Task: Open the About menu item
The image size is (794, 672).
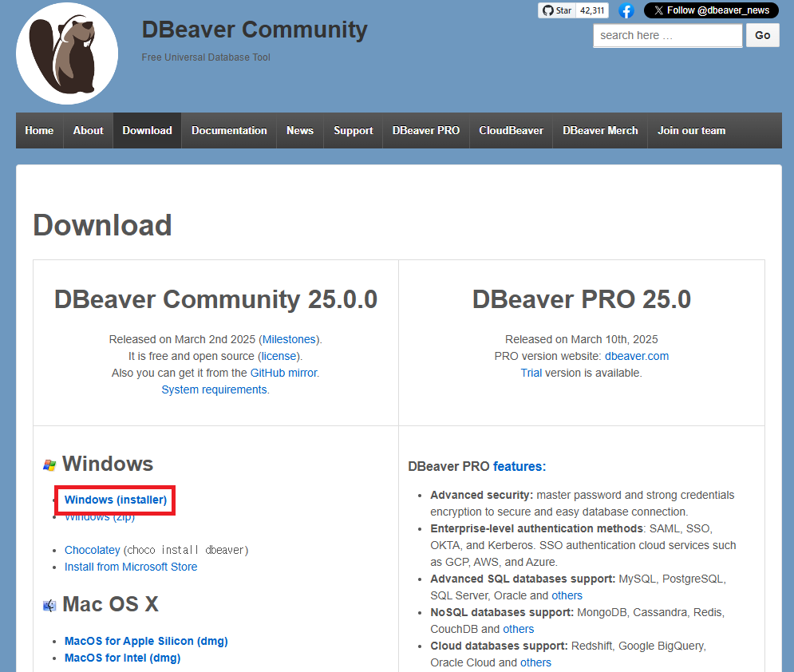Action: pos(88,131)
